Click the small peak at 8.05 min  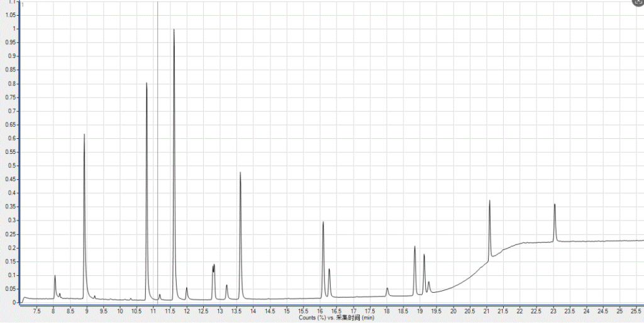(55, 276)
